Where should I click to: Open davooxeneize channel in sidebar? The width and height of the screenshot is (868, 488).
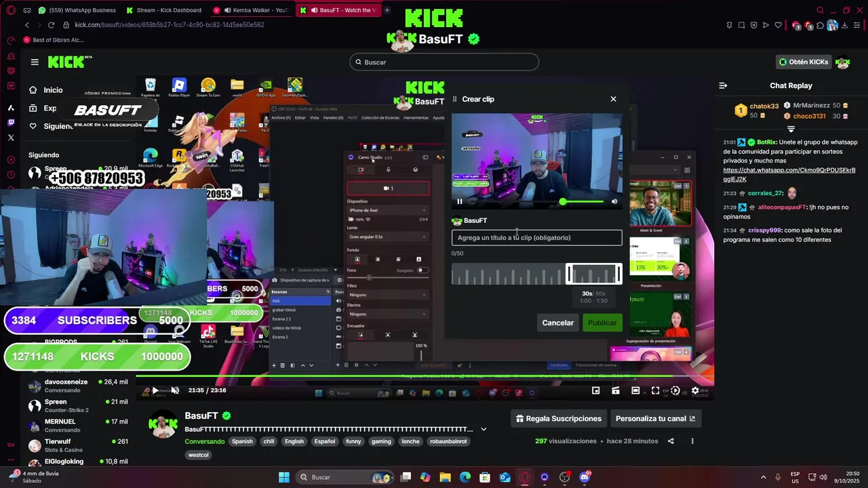[78, 386]
